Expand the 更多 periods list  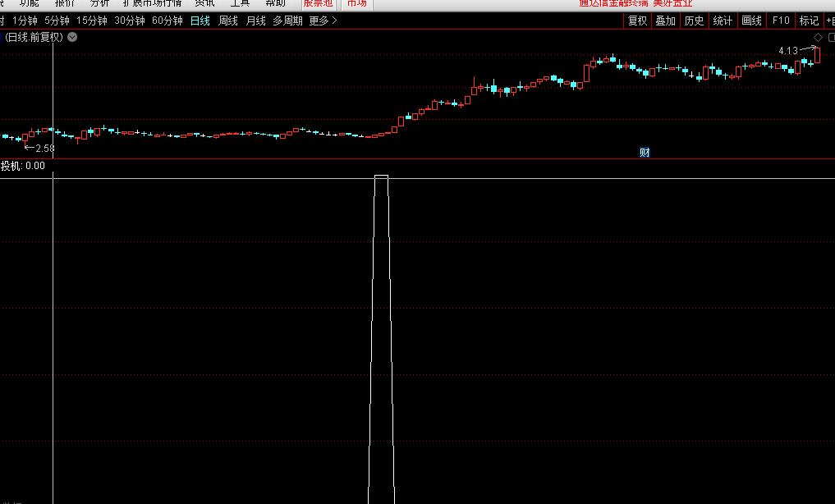click(323, 21)
